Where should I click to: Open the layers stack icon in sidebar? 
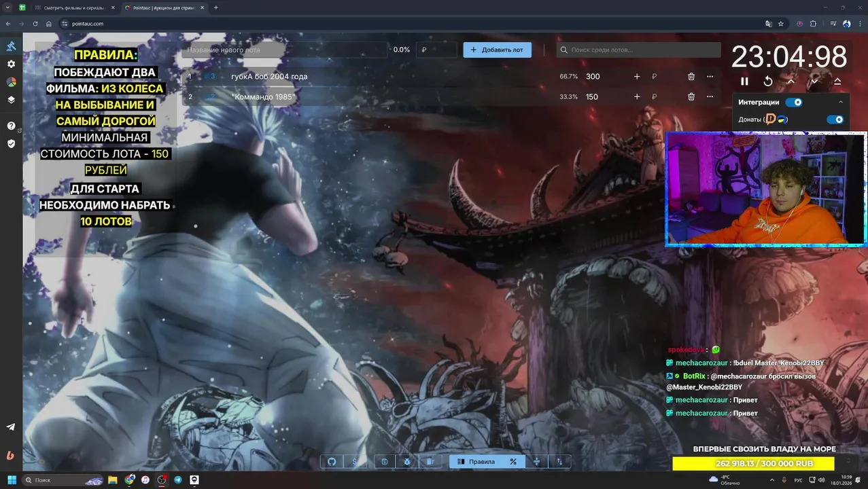[11, 100]
